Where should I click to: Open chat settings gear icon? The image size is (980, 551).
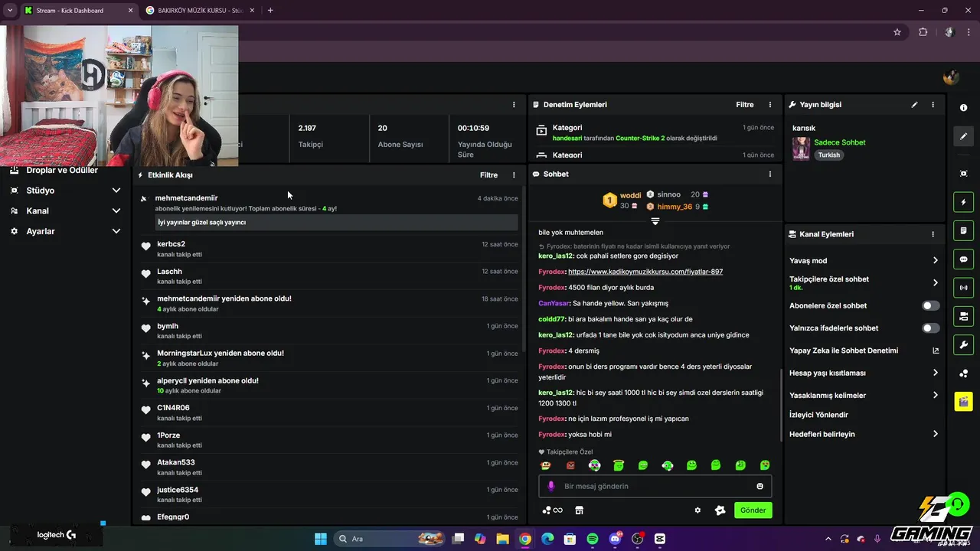[697, 510]
